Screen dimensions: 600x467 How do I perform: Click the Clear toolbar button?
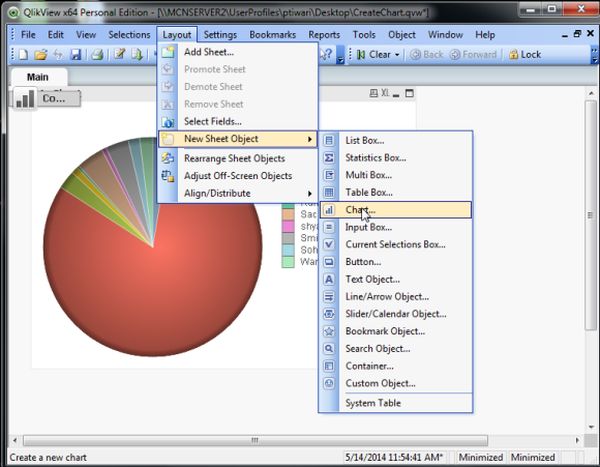pyautogui.click(x=374, y=55)
